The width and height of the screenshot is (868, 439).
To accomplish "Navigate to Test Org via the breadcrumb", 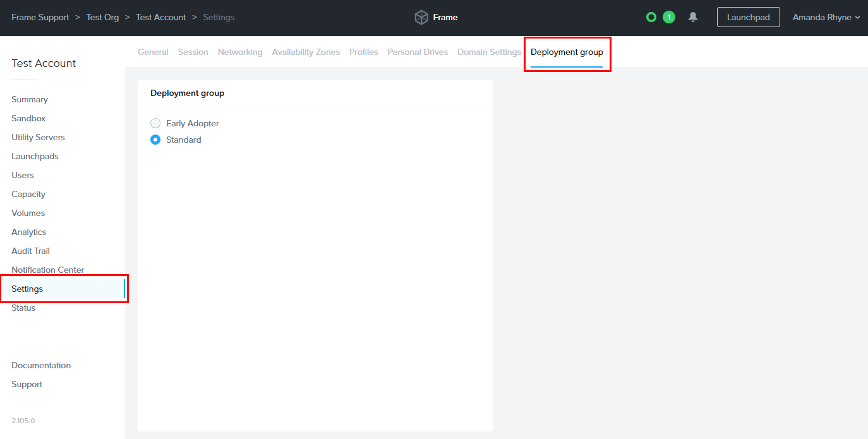I will tap(102, 17).
